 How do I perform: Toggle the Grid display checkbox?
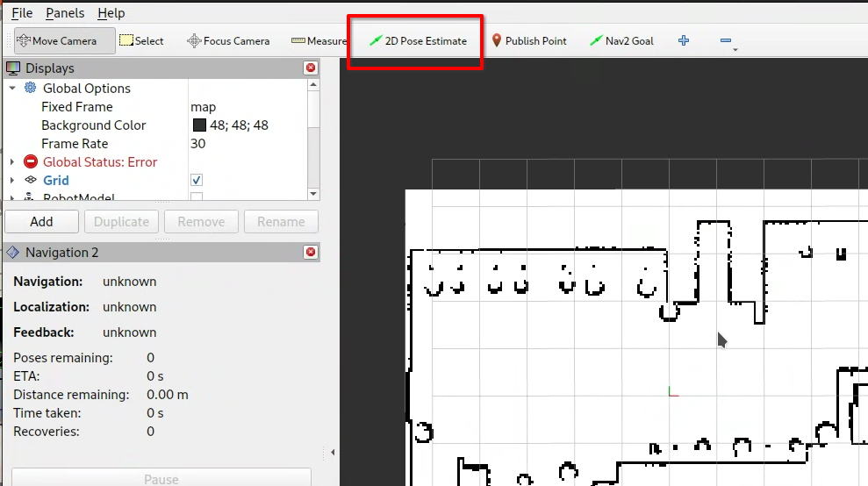pos(197,180)
